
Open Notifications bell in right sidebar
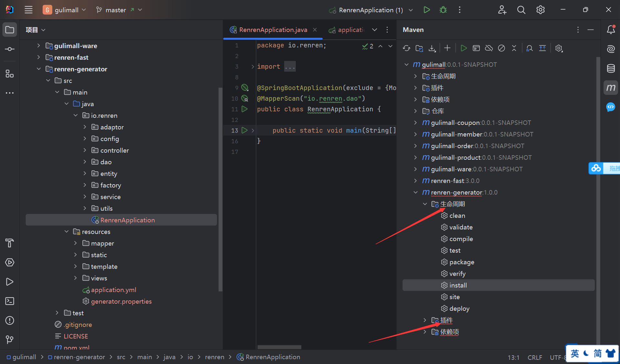click(611, 30)
